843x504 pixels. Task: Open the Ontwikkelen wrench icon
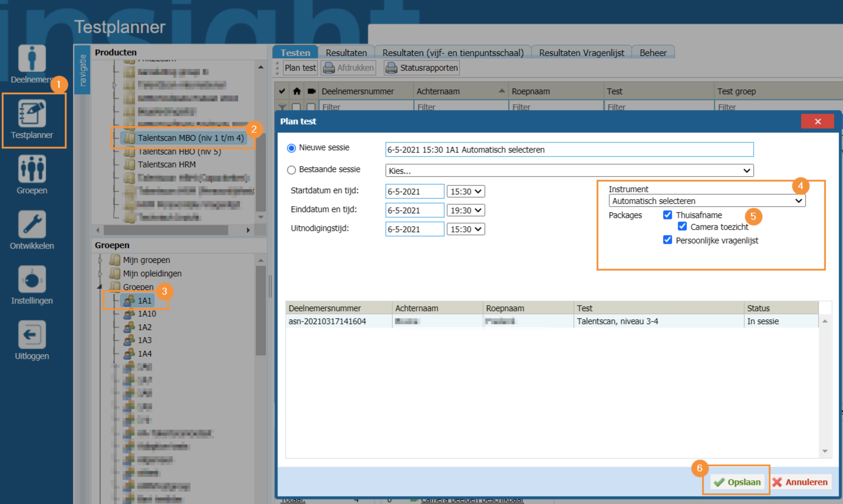click(32, 224)
